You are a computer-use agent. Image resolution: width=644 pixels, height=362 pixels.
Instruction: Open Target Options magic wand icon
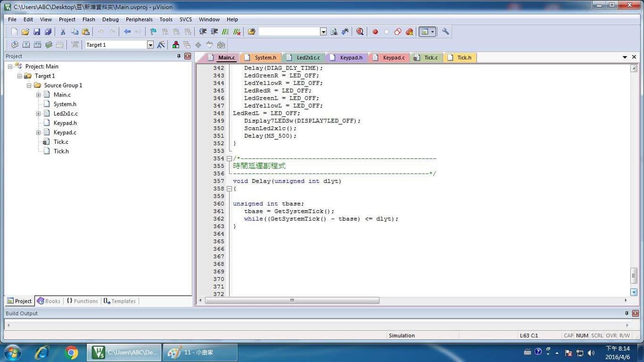pyautogui.click(x=161, y=45)
